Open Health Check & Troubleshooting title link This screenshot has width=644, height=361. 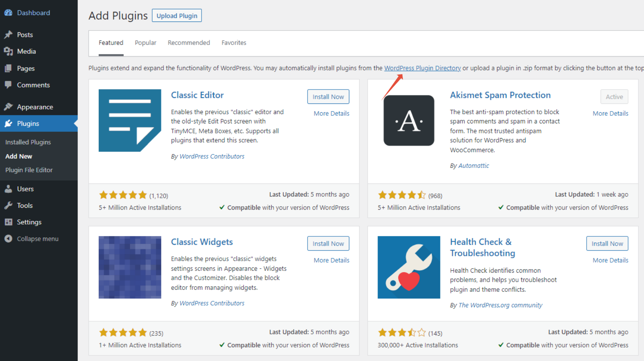pyautogui.click(x=482, y=248)
